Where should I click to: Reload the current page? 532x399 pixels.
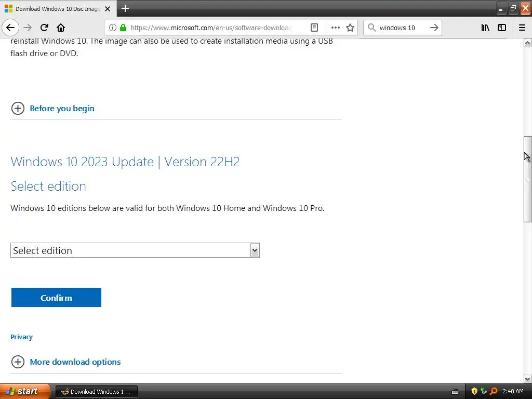[x=44, y=28]
